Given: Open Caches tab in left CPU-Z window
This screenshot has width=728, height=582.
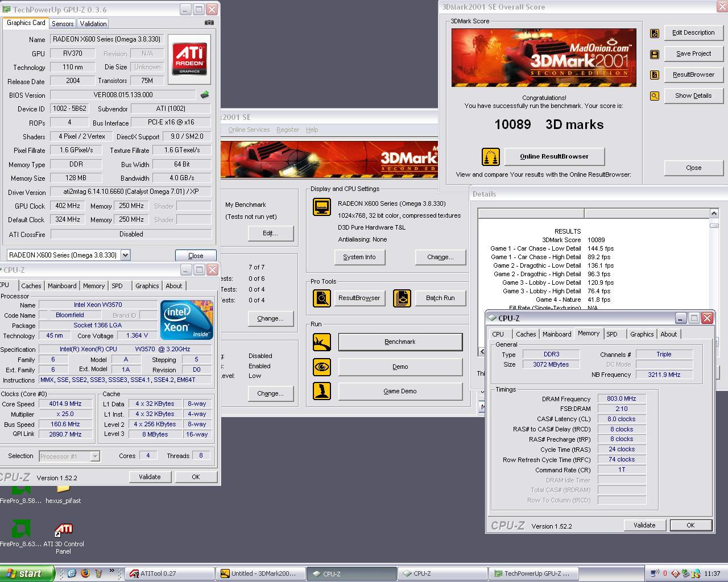Looking at the screenshot, I should [x=31, y=286].
